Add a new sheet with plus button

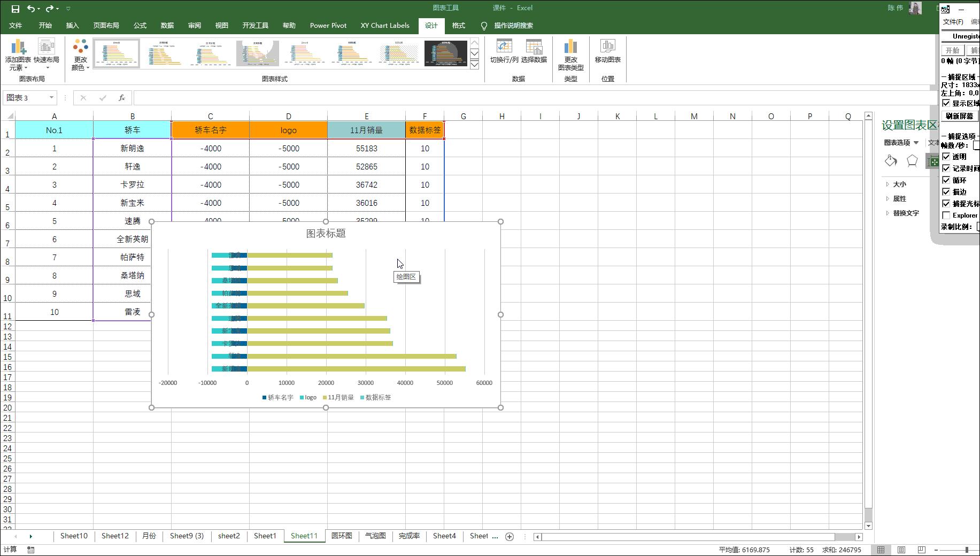tap(510, 536)
